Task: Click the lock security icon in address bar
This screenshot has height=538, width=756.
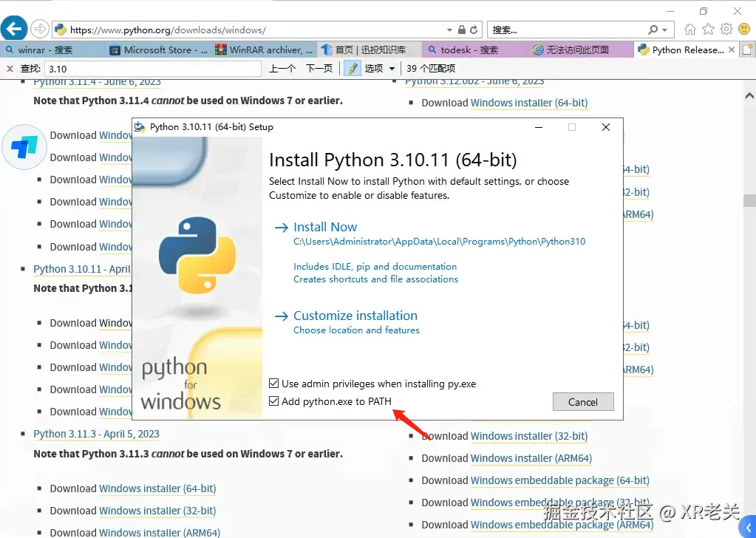Action: click(x=461, y=30)
